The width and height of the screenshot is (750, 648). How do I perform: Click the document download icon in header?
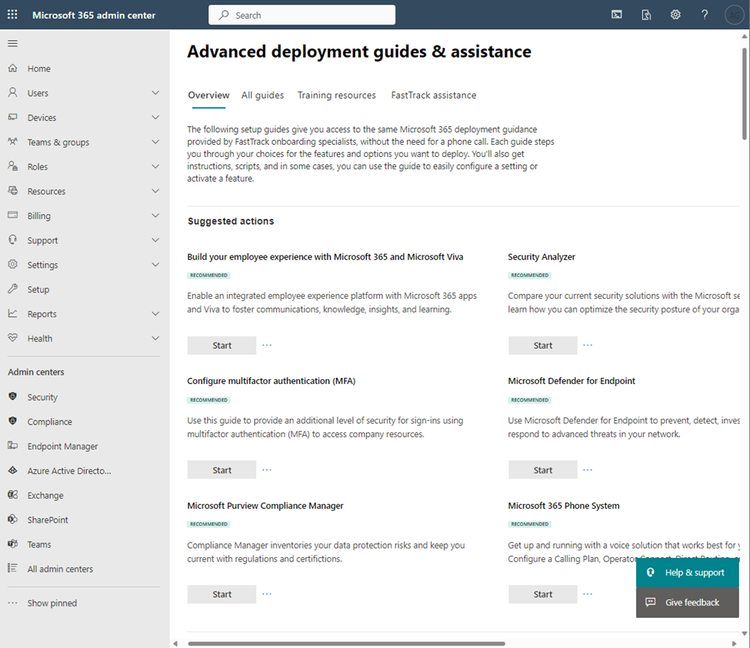pyautogui.click(x=646, y=15)
